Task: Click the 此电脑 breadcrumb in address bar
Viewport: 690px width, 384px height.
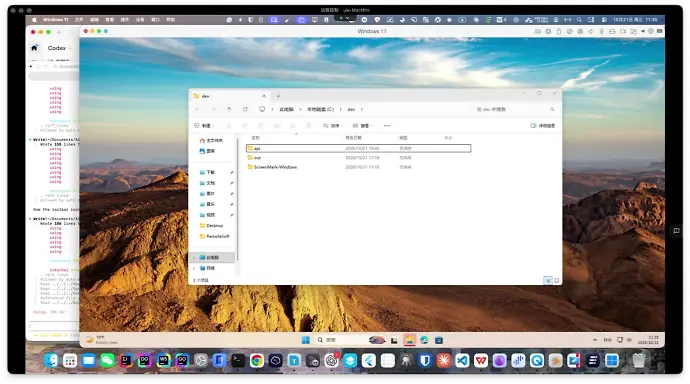Action: (286, 110)
